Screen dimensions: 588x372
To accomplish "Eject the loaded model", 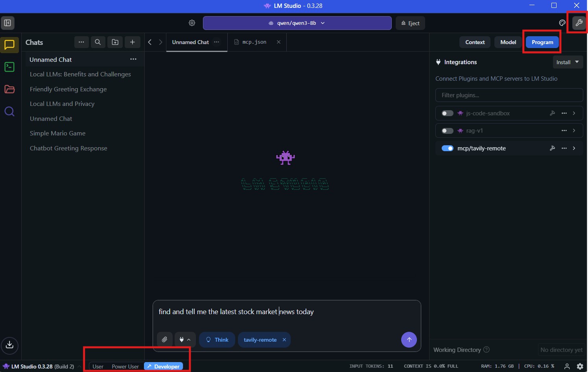I will 410,23.
